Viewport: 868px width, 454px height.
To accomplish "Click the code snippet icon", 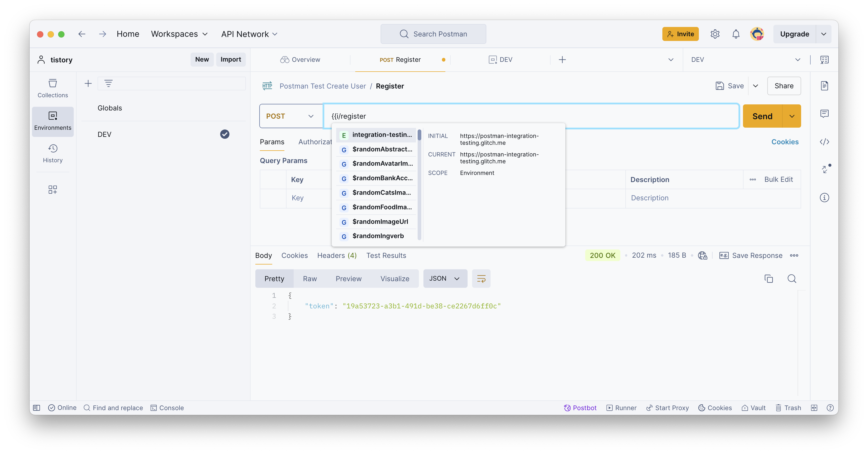I will (x=824, y=142).
